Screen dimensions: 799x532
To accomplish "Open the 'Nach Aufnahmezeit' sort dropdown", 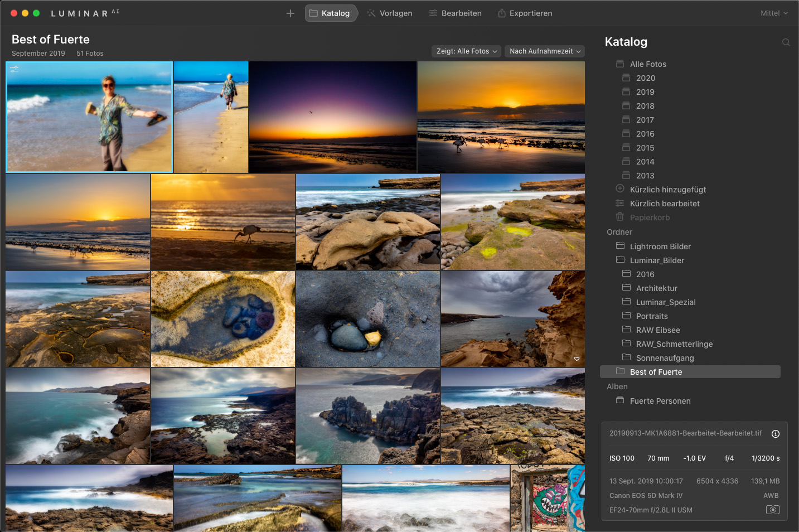I will pyautogui.click(x=544, y=51).
